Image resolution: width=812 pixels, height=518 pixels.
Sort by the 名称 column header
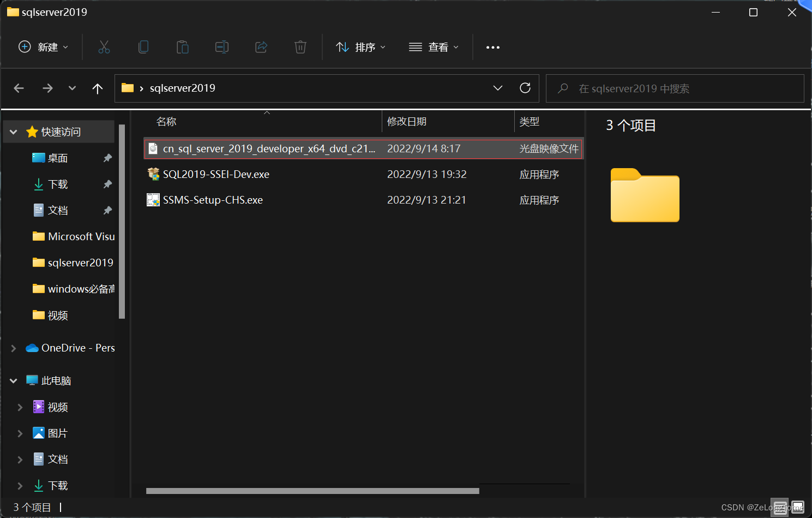point(166,122)
